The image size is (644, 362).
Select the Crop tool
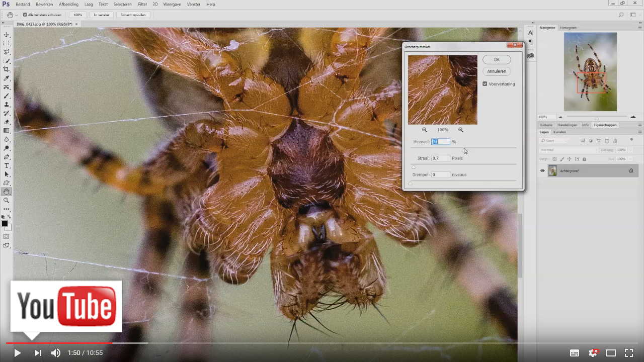click(x=7, y=69)
